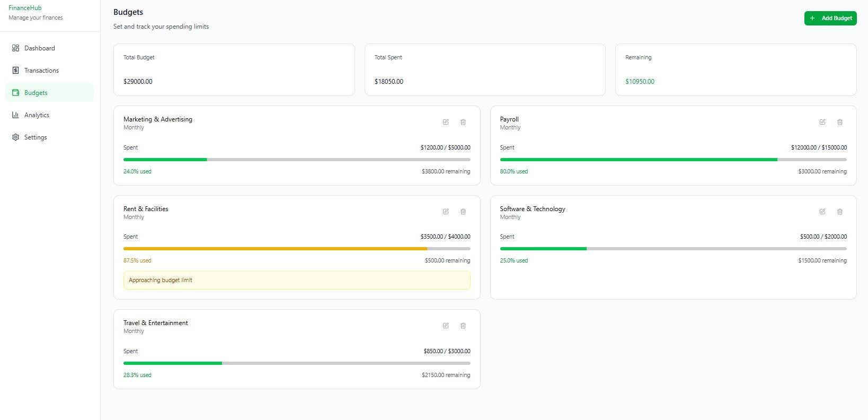Screen dimensions: 868x420
Task: Click 'Manage your finances' tagline
Action: coord(36,17)
